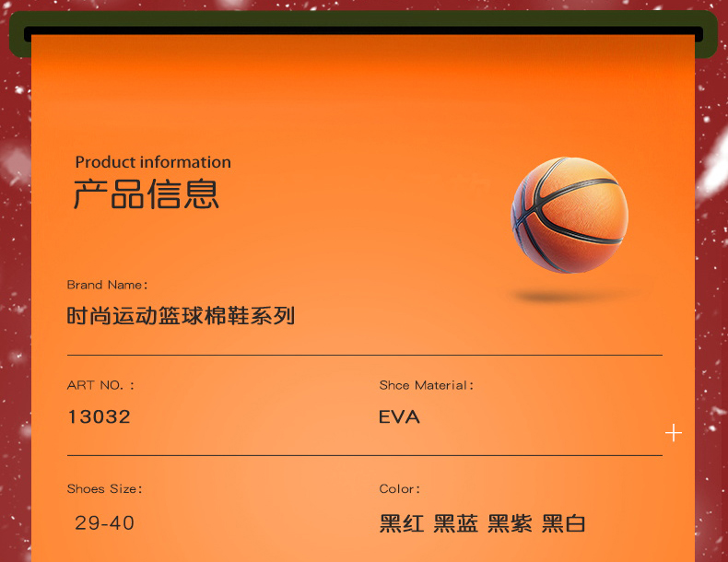Click the 产品信息 title text
The width and height of the screenshot is (728, 562).
147,194
